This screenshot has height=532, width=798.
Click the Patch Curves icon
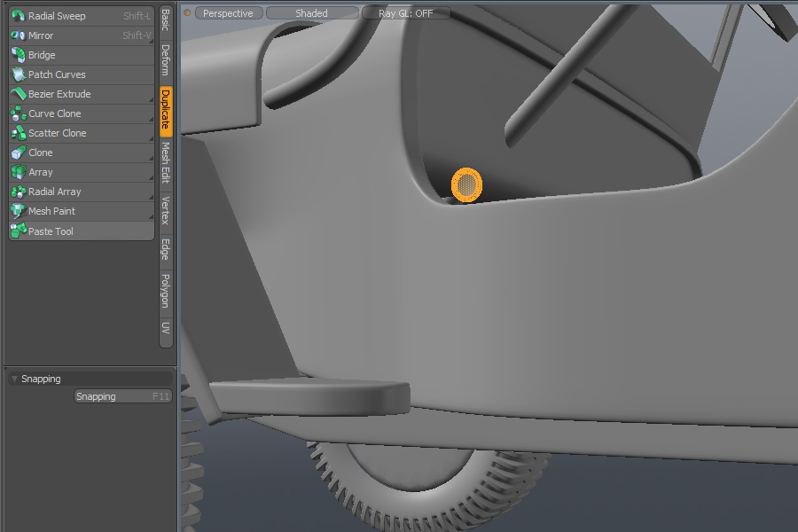(x=19, y=74)
